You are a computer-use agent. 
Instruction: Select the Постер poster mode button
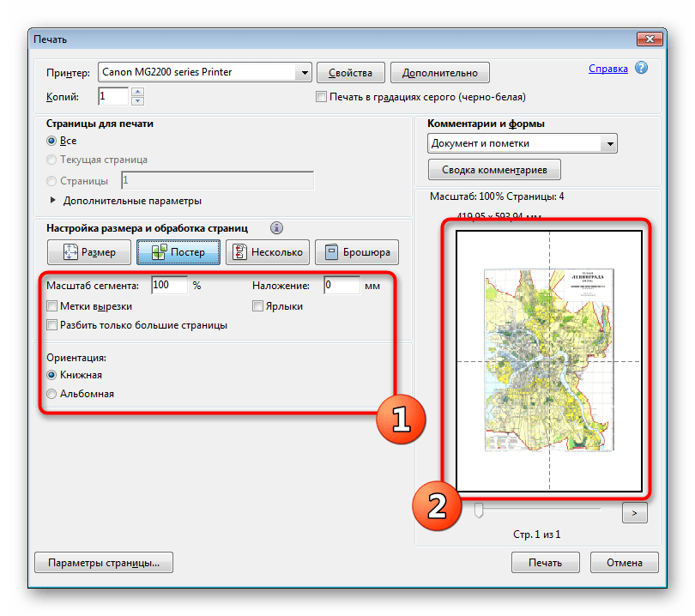pos(178,252)
